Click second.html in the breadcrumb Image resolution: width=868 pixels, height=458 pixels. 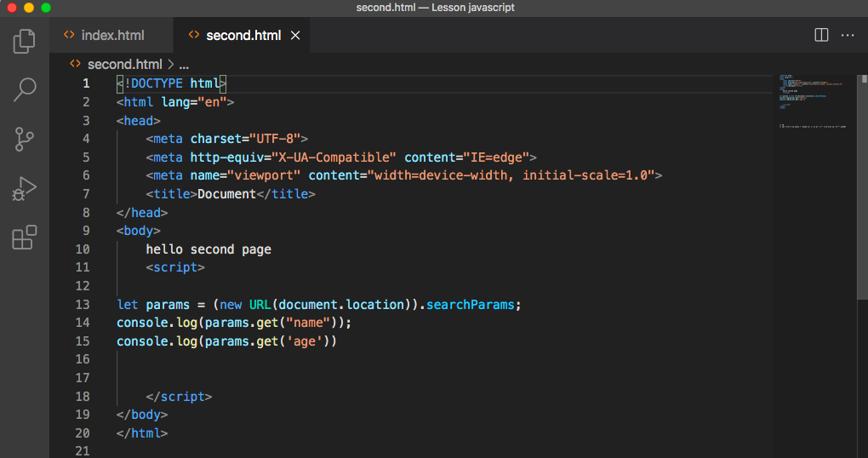pos(124,64)
